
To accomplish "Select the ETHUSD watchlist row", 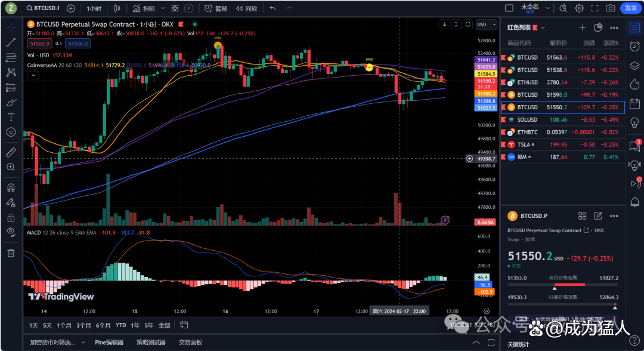I will (x=563, y=82).
